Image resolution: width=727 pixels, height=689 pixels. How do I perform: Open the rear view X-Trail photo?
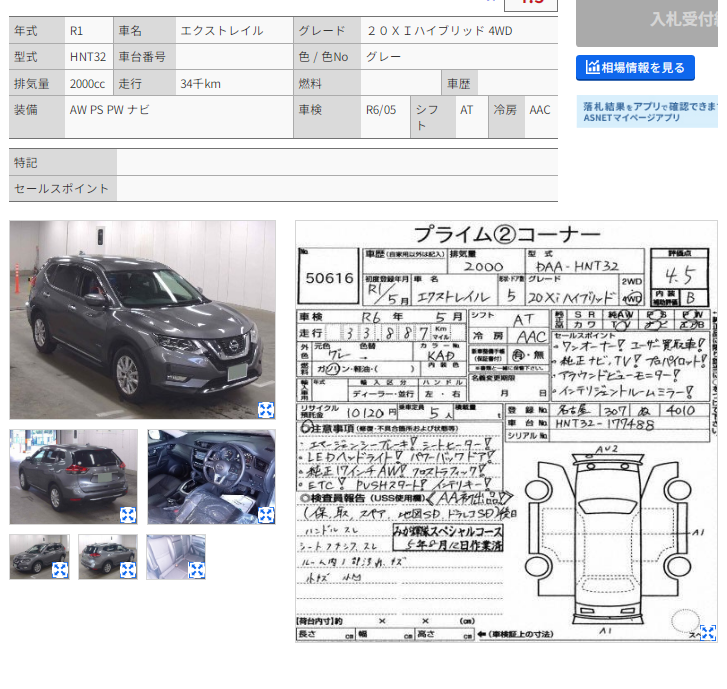73,477
